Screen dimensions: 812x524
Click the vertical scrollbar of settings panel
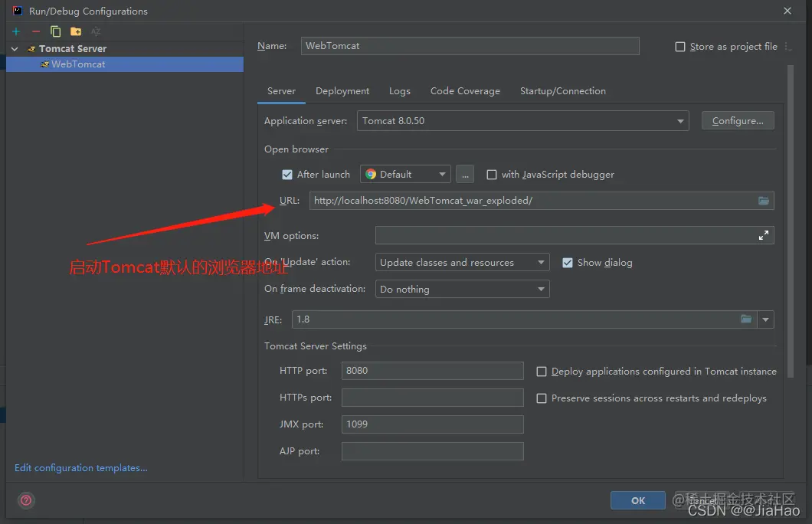[791, 221]
